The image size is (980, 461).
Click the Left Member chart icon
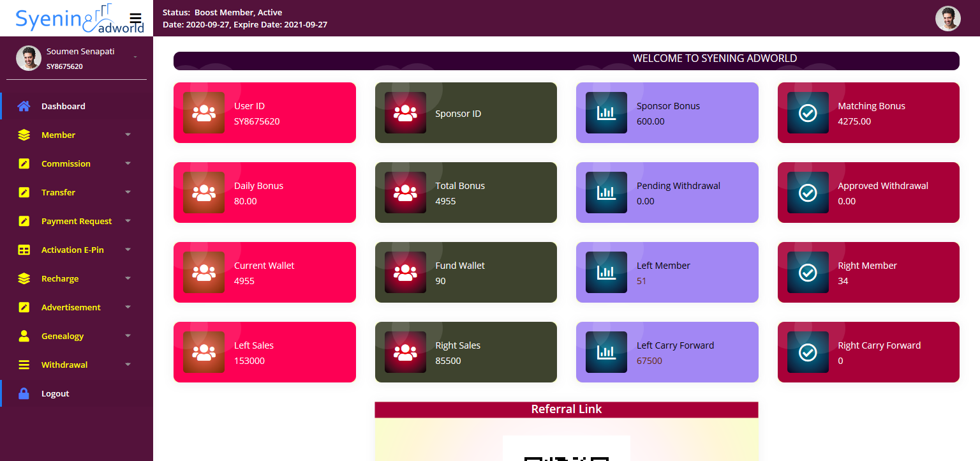point(606,273)
